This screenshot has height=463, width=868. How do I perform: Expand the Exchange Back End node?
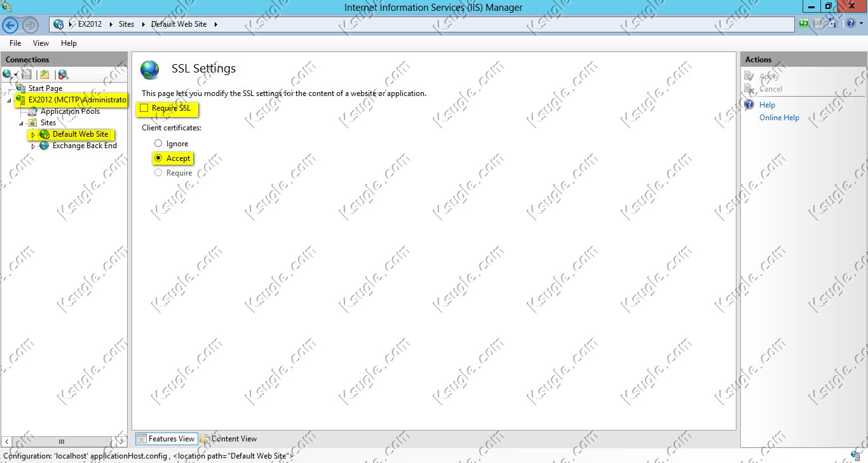33,146
